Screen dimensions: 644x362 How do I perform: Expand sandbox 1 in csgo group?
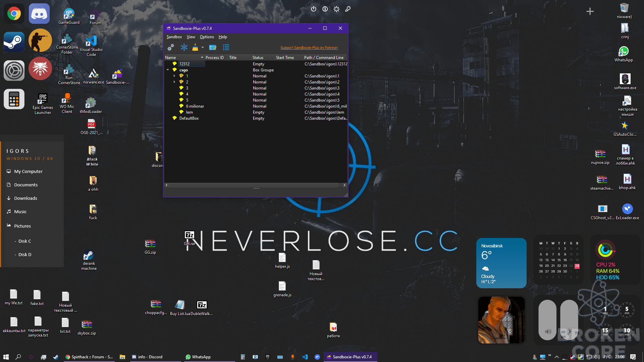(174, 76)
